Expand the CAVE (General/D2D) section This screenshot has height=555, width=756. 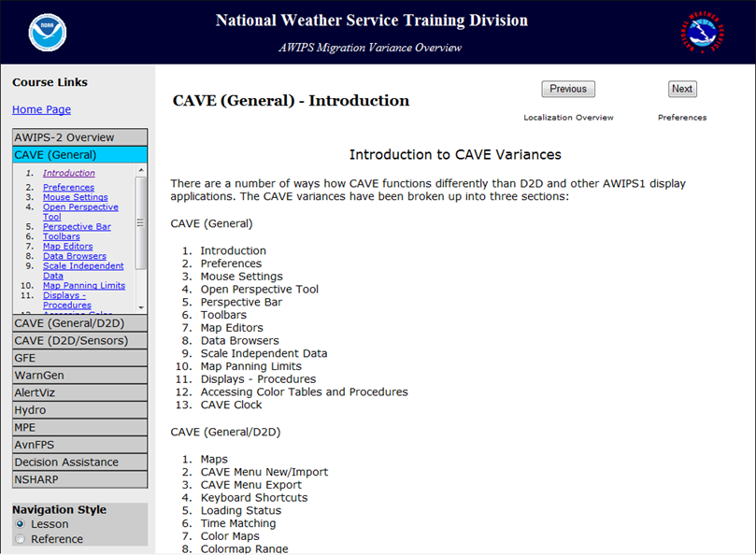point(80,323)
